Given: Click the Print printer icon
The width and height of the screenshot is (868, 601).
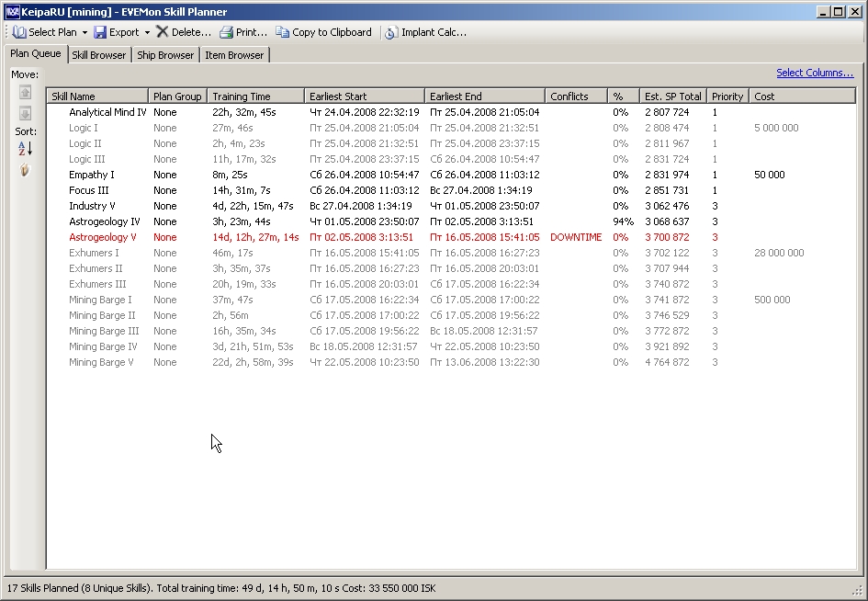Looking at the screenshot, I should tap(226, 32).
